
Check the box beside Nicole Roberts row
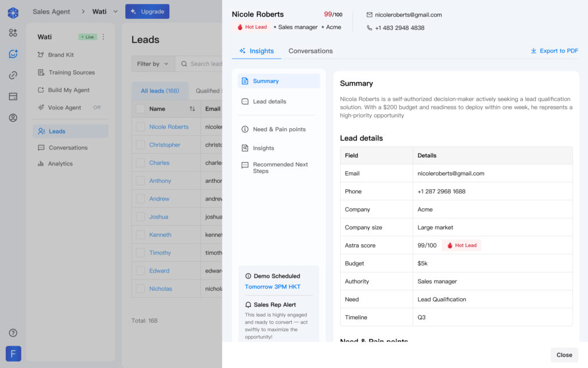pyautogui.click(x=140, y=127)
